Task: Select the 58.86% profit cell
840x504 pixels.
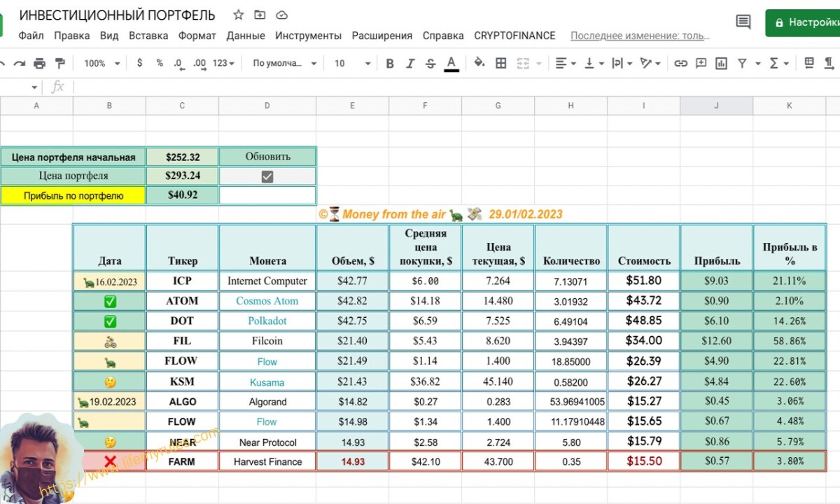Action: click(x=790, y=341)
